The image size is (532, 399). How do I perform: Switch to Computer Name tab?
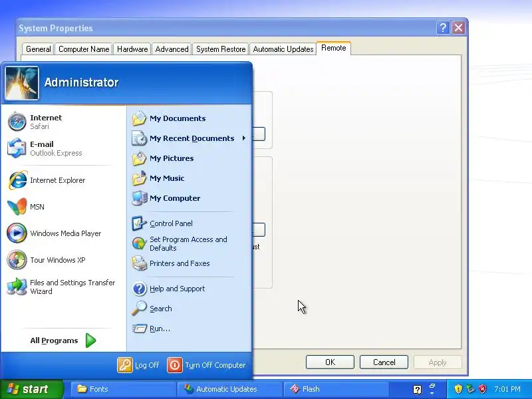point(84,49)
